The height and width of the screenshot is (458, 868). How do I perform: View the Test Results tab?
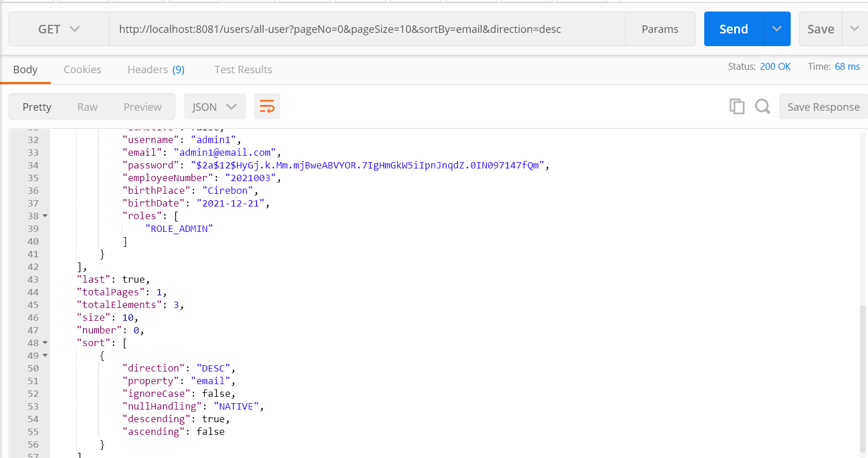pyautogui.click(x=243, y=69)
